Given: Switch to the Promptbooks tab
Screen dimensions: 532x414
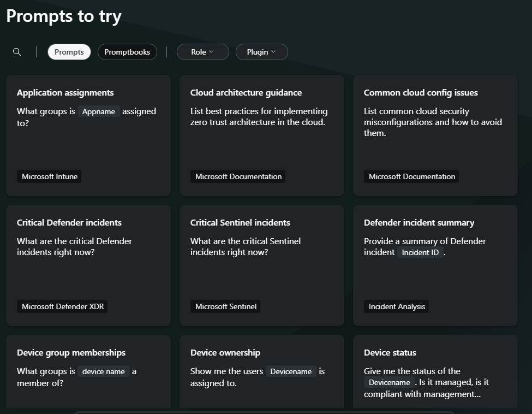Looking at the screenshot, I should pyautogui.click(x=127, y=52).
